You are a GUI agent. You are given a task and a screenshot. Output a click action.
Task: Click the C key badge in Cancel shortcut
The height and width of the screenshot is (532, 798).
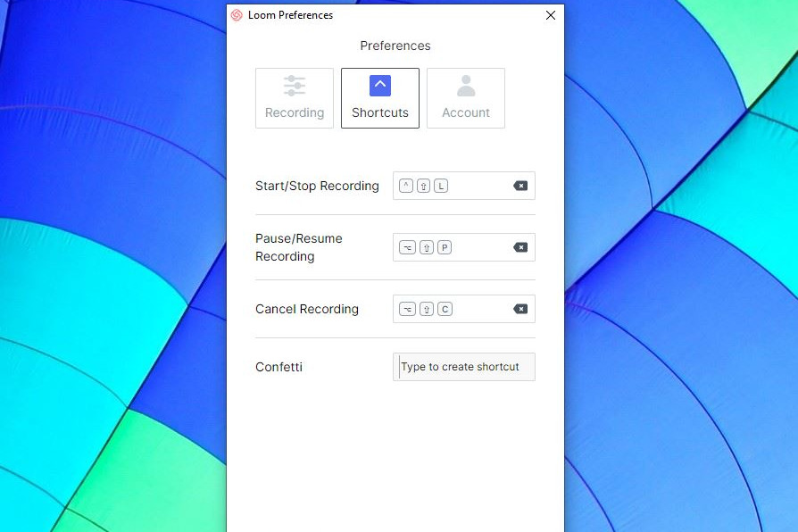click(445, 309)
